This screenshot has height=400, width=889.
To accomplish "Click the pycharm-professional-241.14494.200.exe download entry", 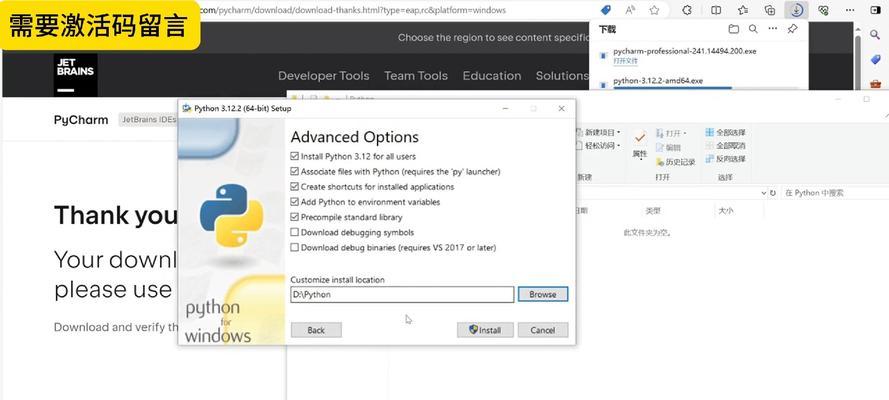I will pyautogui.click(x=700, y=55).
